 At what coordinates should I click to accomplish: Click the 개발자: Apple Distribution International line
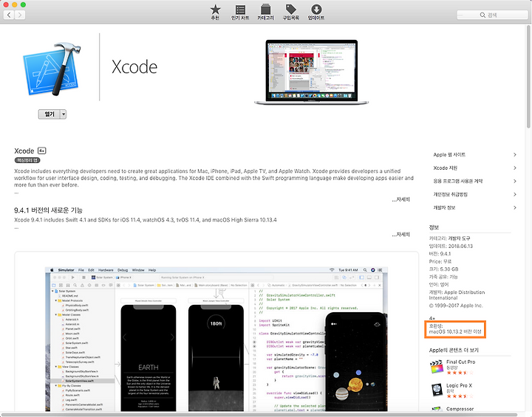[457, 295]
